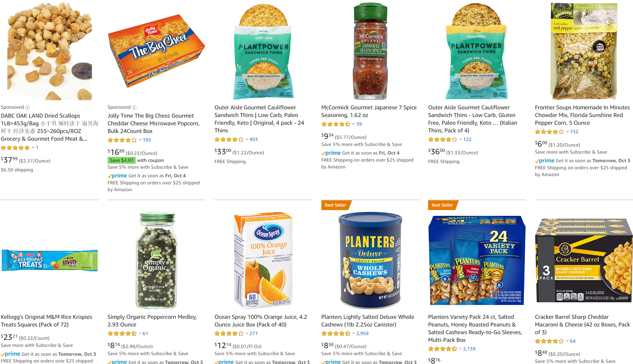Click the Sponsored info icon above DABC Dried Scallops
The width and height of the screenshot is (633, 364).
27,108
